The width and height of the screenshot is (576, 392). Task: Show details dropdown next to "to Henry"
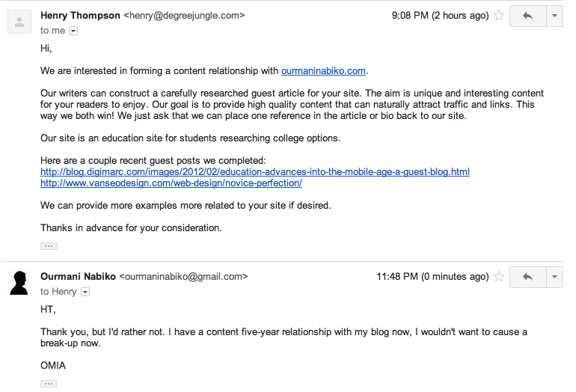point(85,292)
